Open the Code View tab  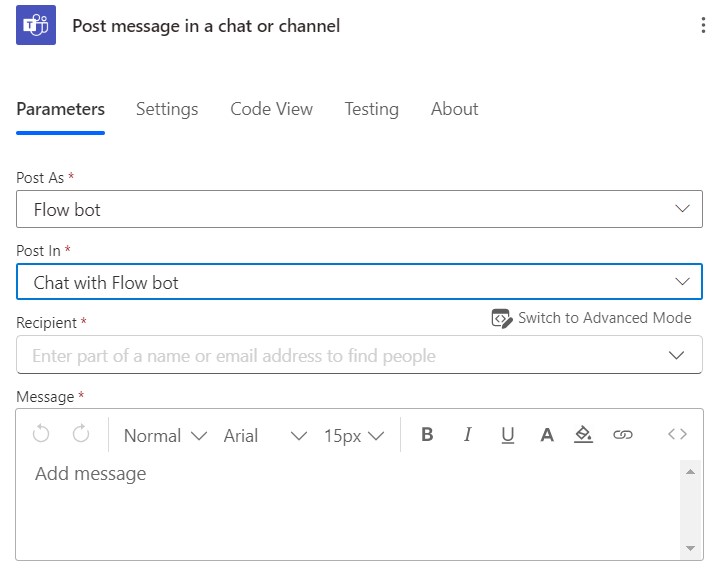click(271, 109)
